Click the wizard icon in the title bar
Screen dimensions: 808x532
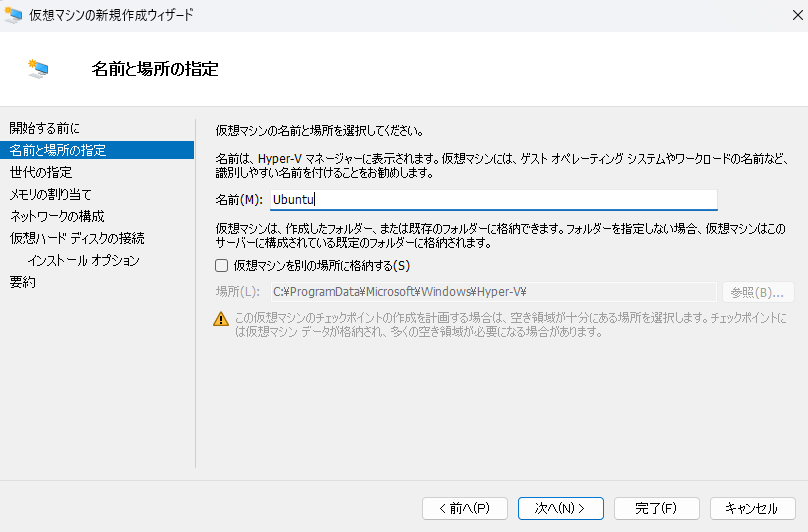(15, 15)
